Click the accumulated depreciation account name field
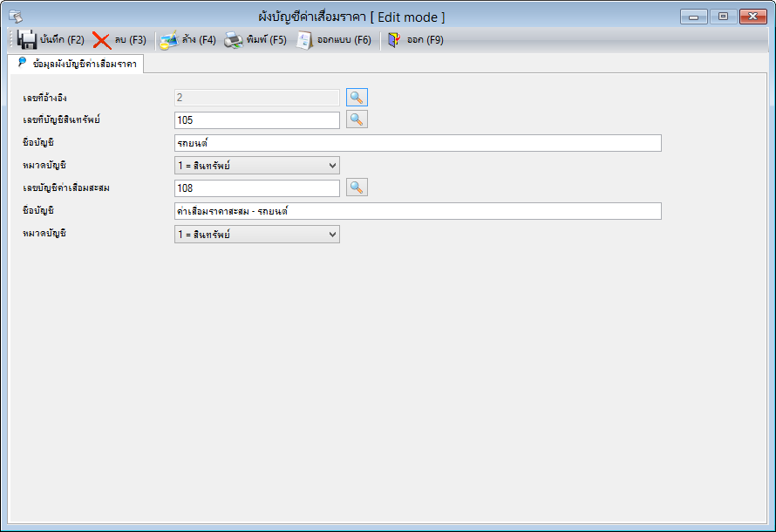 (418, 211)
